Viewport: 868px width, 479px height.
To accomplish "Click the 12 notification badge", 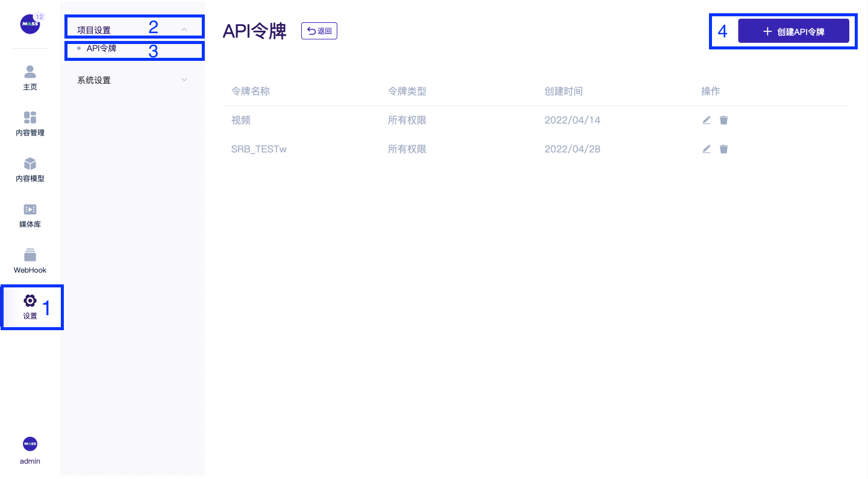I will [x=40, y=16].
